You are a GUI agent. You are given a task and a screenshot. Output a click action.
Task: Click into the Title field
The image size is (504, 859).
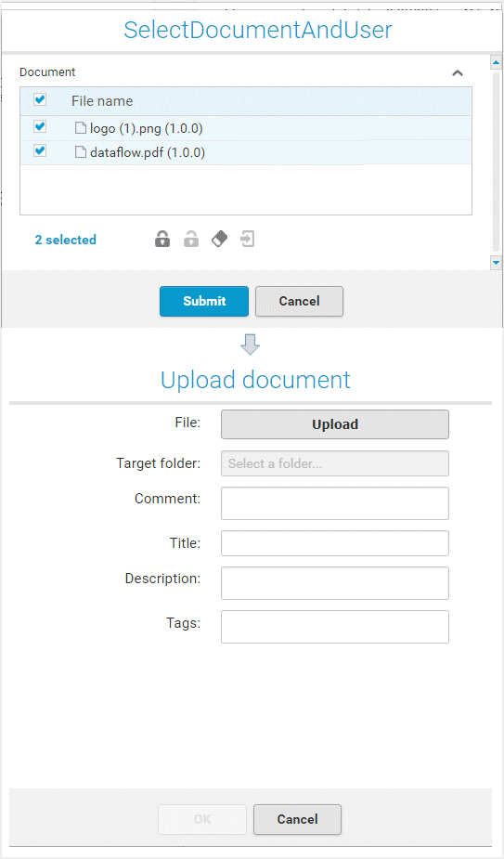pos(335,543)
